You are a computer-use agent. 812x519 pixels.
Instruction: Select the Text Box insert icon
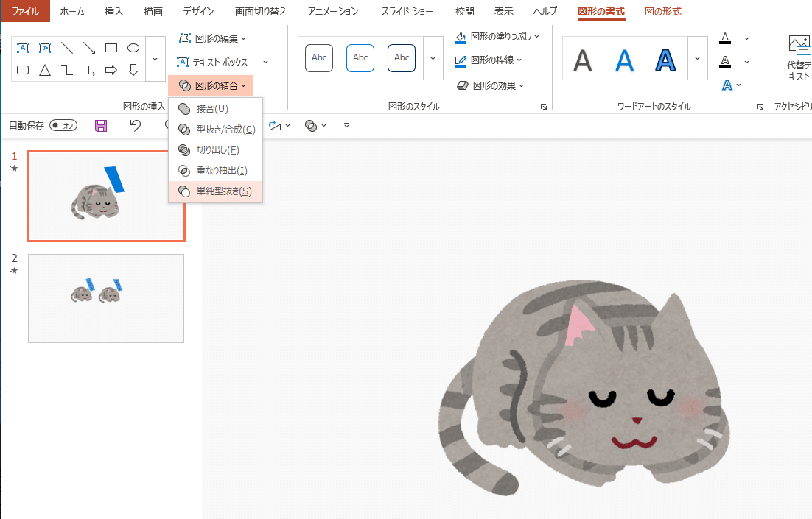(23, 47)
